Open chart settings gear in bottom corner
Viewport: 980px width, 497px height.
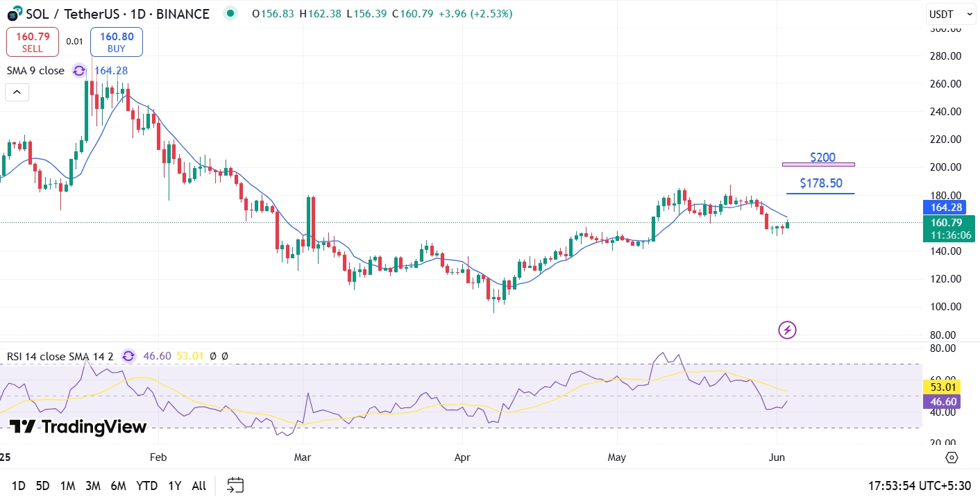pos(952,457)
